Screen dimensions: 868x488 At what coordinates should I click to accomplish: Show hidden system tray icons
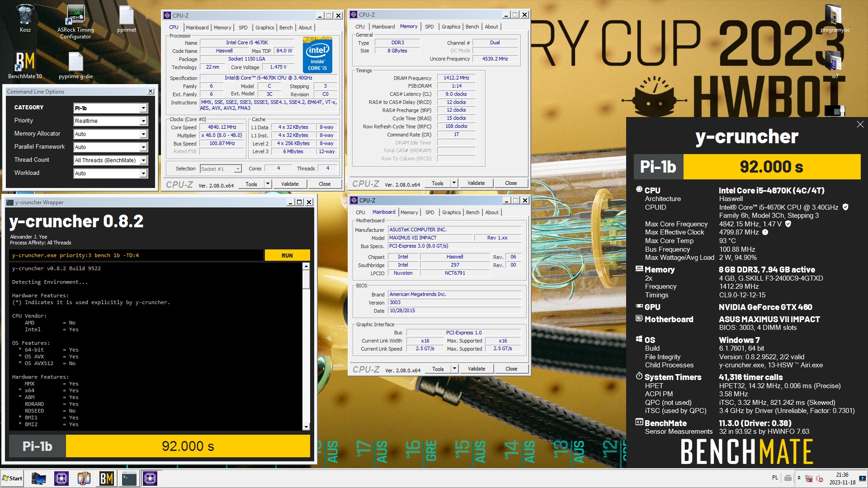(799, 478)
